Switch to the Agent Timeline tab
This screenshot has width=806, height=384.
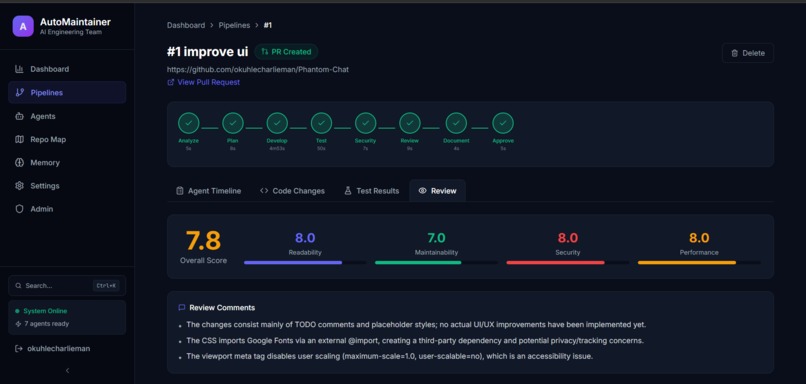pos(208,191)
